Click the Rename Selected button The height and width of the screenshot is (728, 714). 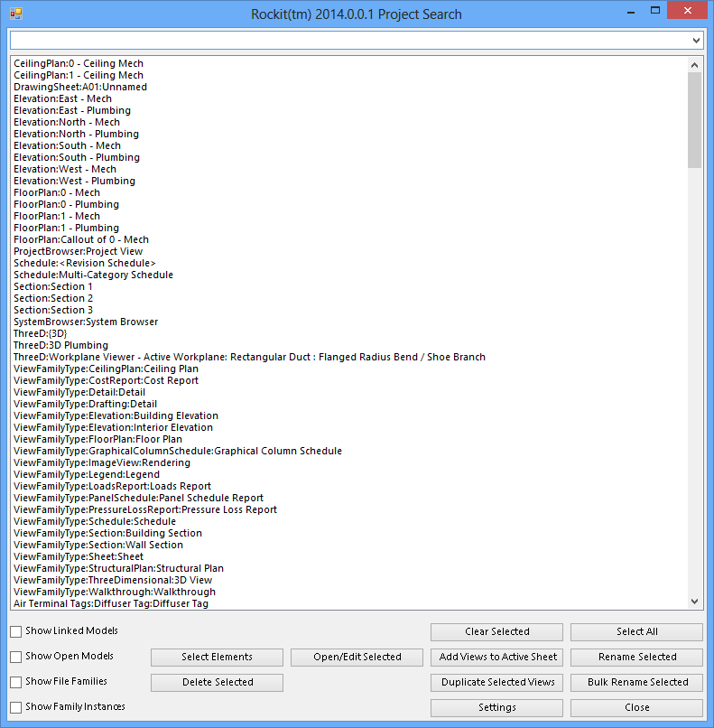637,657
